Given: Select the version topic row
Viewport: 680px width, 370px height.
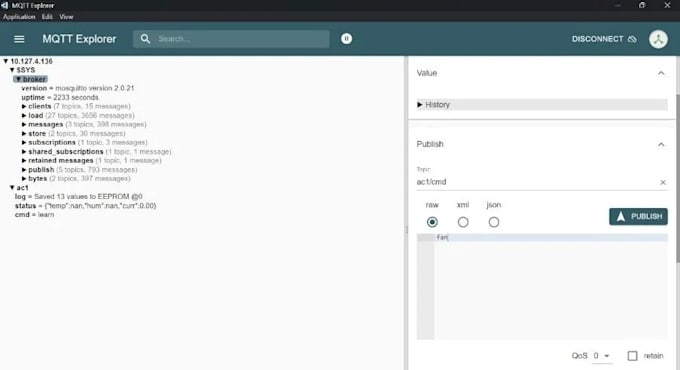Looking at the screenshot, I should [x=78, y=88].
